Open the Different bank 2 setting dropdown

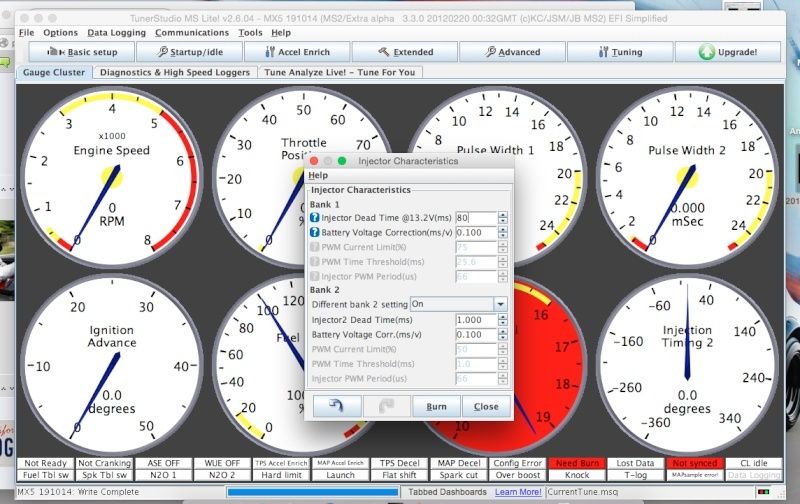459,305
